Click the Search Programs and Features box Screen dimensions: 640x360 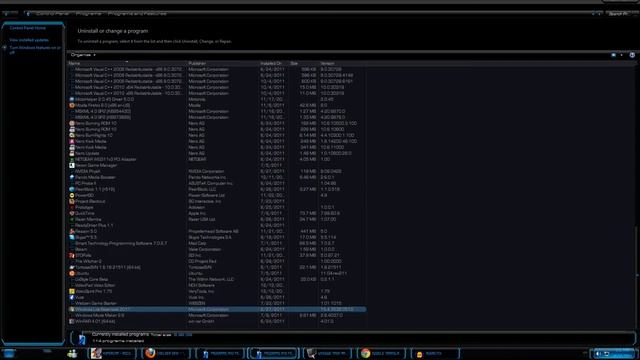click(621, 13)
